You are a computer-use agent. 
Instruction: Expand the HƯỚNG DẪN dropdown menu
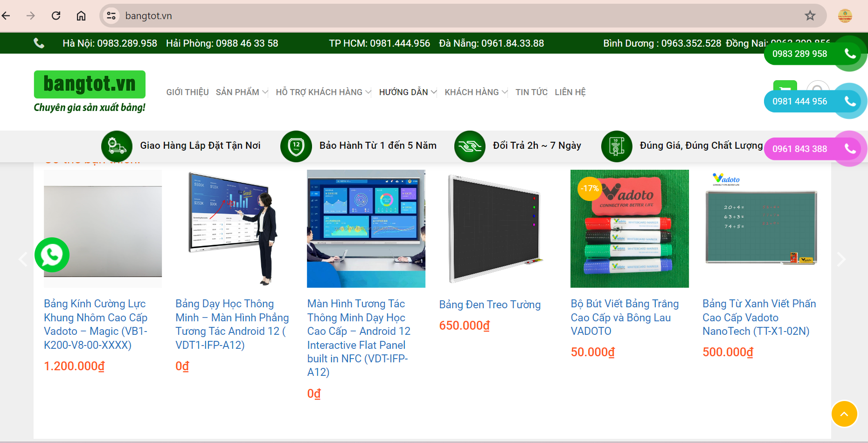pos(408,92)
